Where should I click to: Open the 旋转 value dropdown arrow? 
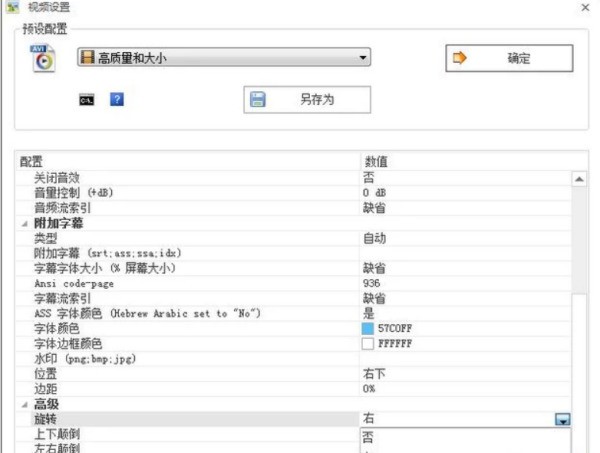click(x=562, y=419)
